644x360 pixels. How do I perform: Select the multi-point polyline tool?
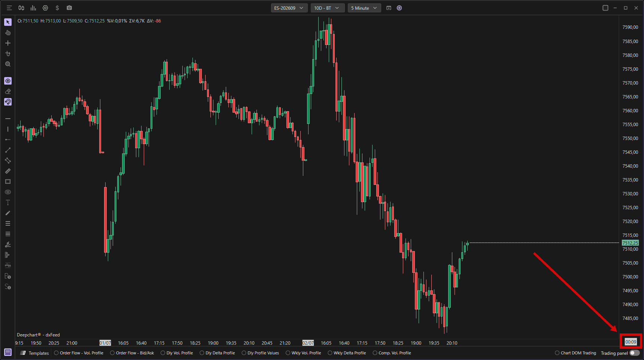8,161
